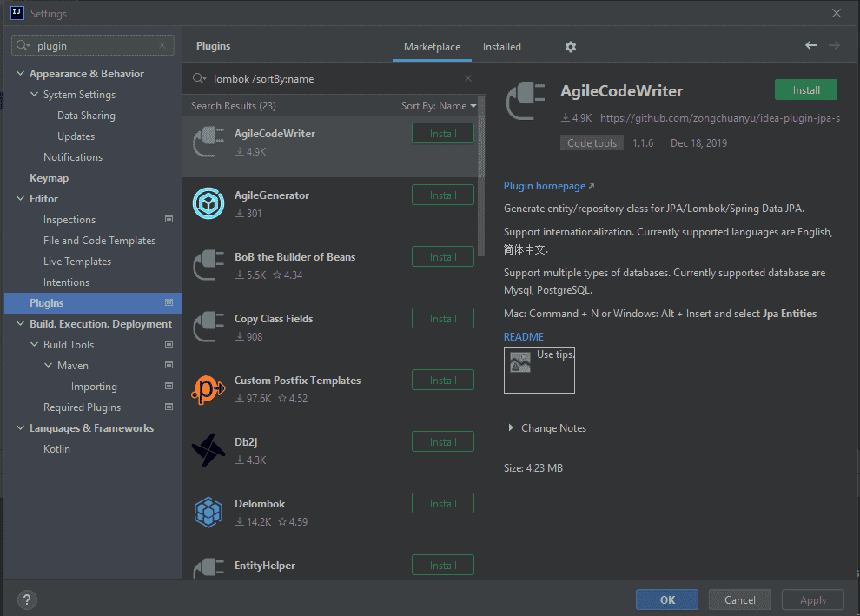Clear the settings search field text
Screen dimensions: 860x616
click(162, 46)
